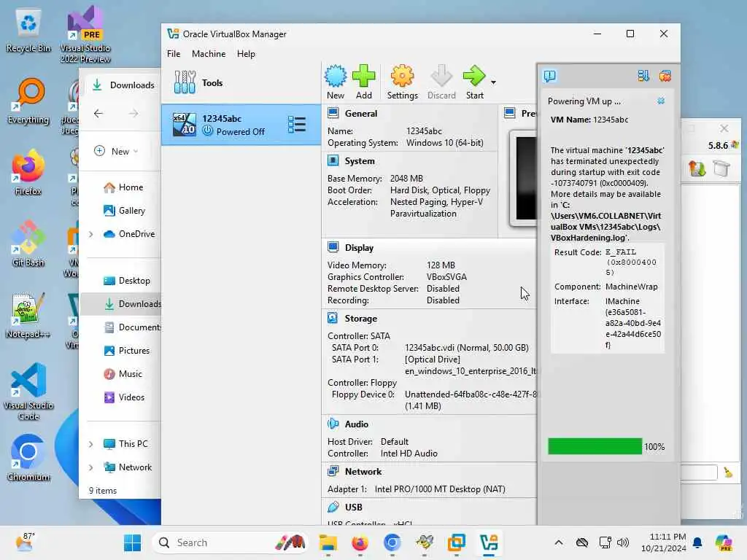Open Music in File Explorer sidebar
The width and height of the screenshot is (747, 560).
coord(123,374)
